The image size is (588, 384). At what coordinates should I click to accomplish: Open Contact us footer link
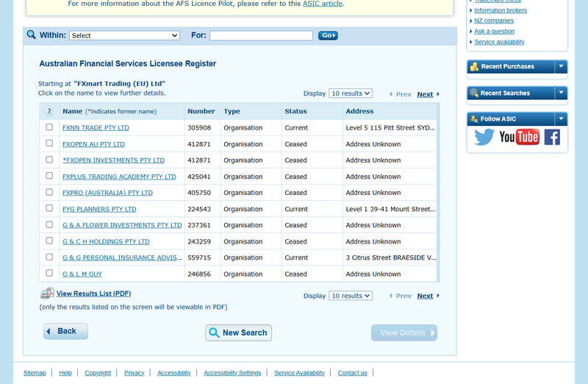click(x=353, y=373)
